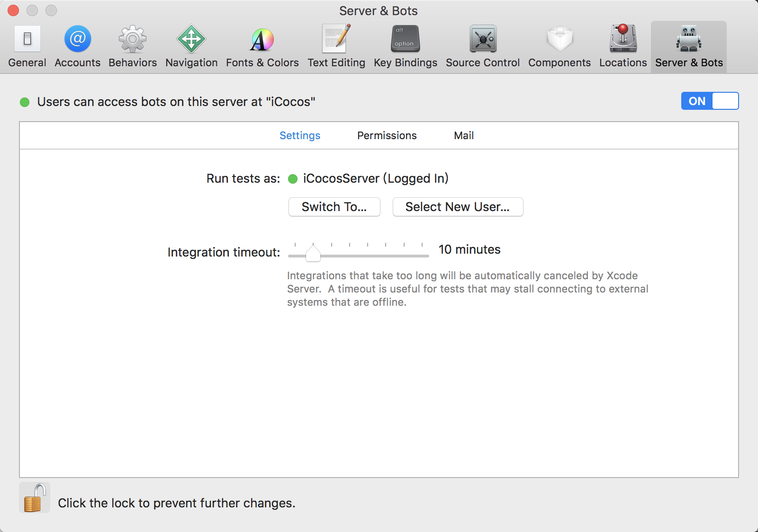
Task: Open the Navigation preferences pane
Action: pyautogui.click(x=191, y=47)
